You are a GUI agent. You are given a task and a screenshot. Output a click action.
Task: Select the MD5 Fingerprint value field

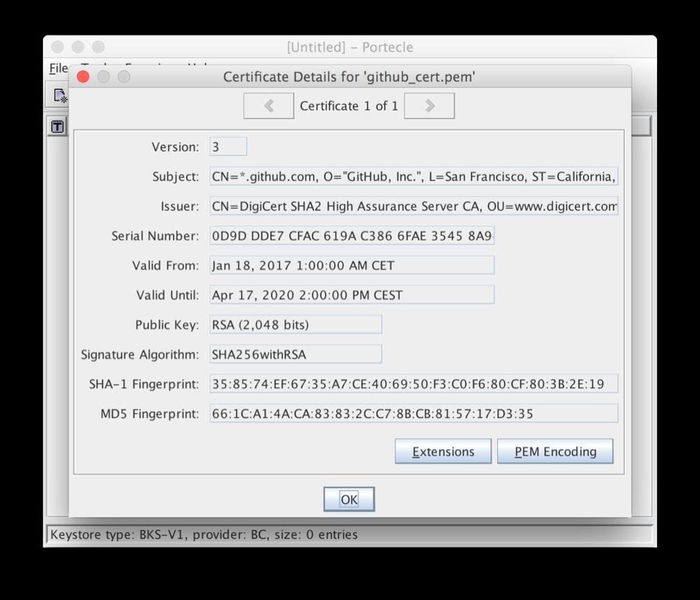(414, 413)
